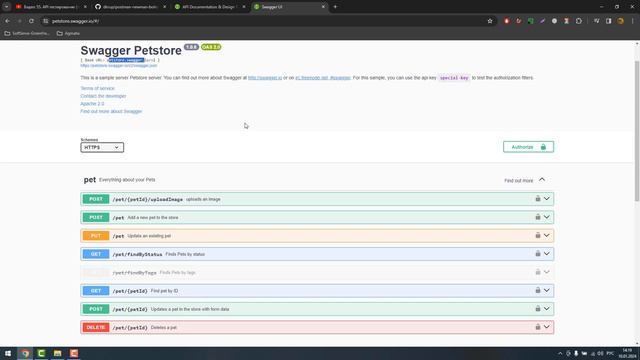
Task: Open Find out more about Swagger link
Action: (x=111, y=111)
